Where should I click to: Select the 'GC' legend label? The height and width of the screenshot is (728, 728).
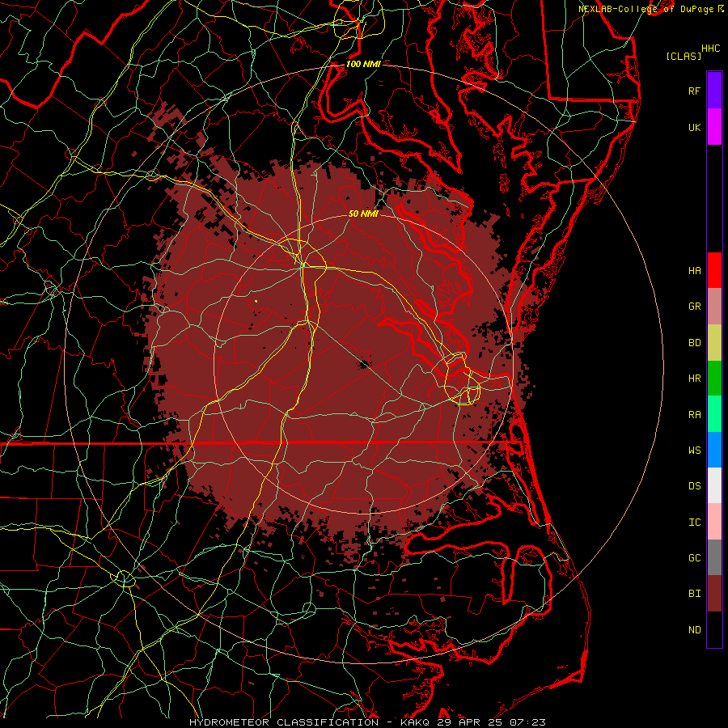coord(694,557)
